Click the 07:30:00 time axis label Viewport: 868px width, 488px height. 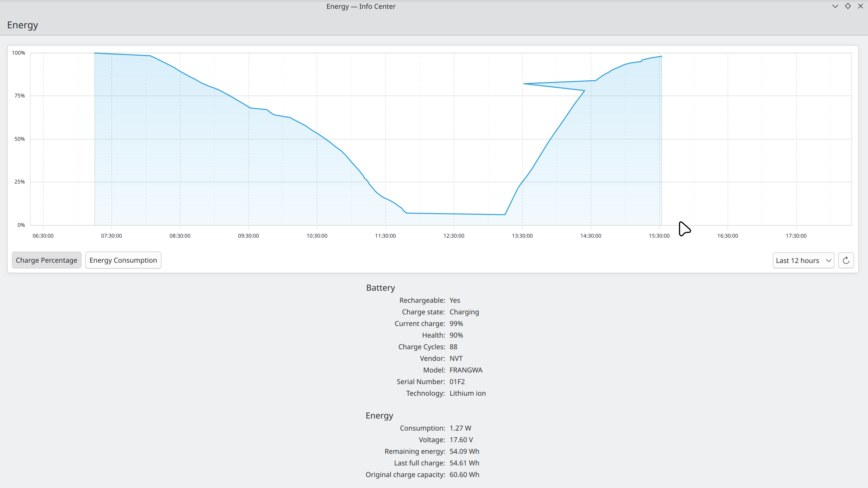point(111,236)
